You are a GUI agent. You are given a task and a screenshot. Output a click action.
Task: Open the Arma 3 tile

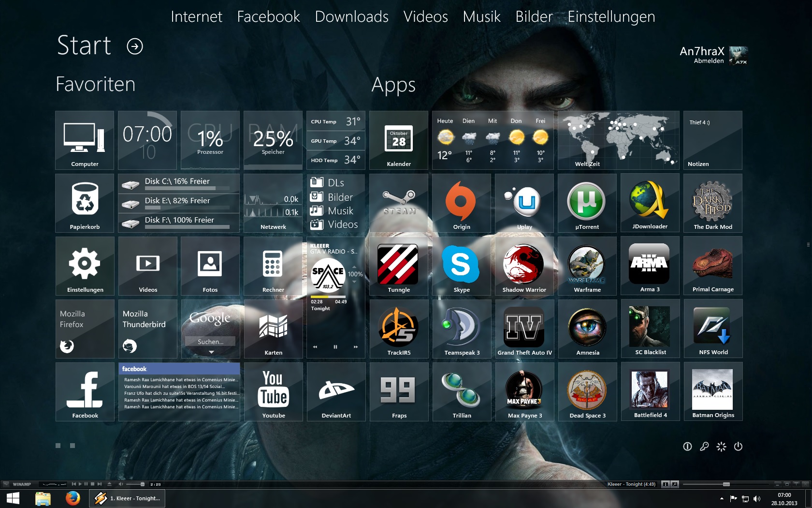[x=650, y=266]
